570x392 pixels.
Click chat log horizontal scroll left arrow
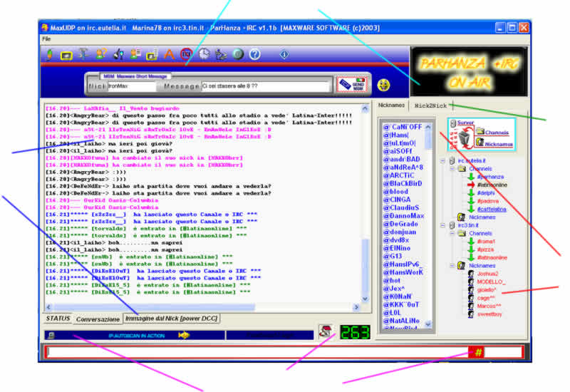click(x=48, y=307)
